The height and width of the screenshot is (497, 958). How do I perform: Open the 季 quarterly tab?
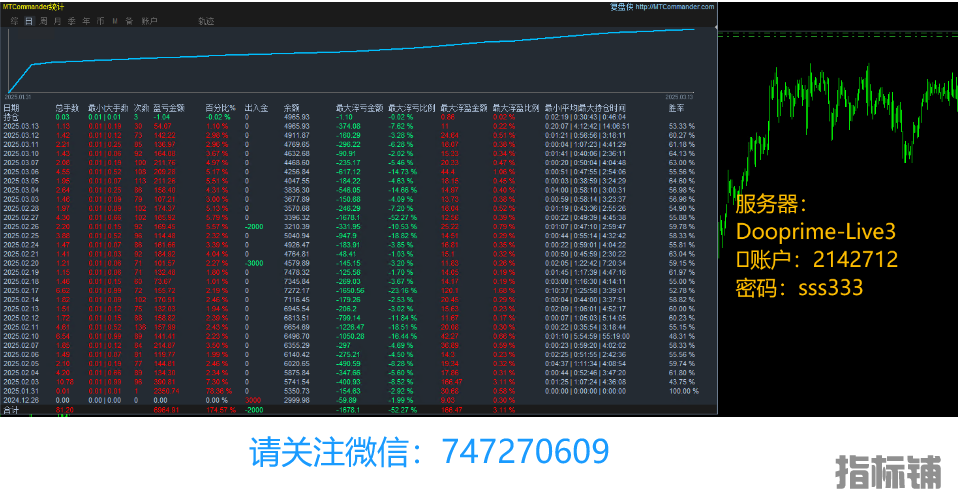pyautogui.click(x=71, y=21)
